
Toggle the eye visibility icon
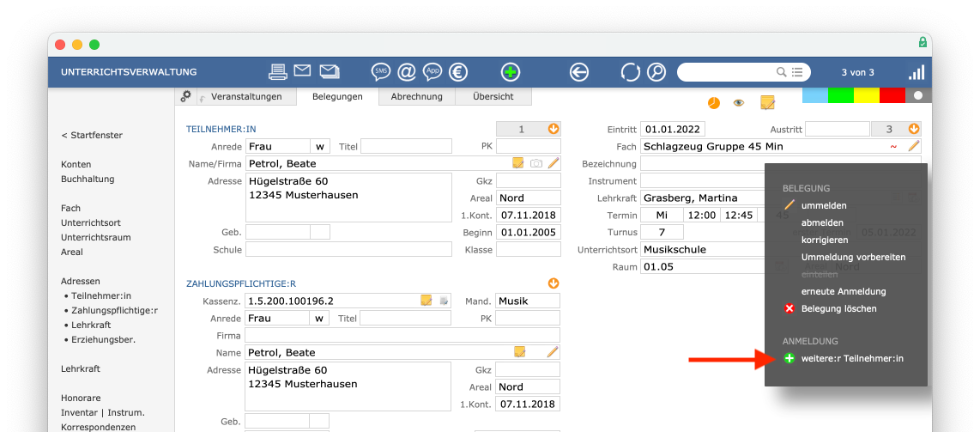coord(739,102)
